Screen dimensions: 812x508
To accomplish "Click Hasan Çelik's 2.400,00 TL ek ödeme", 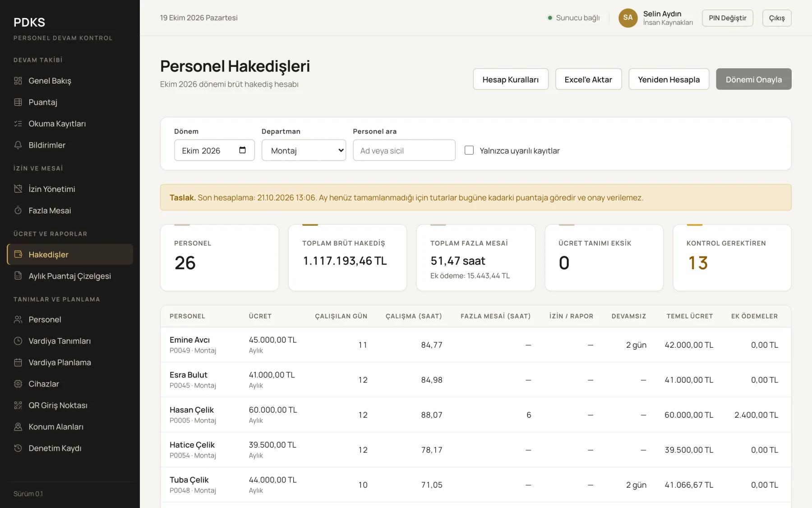I will (756, 415).
